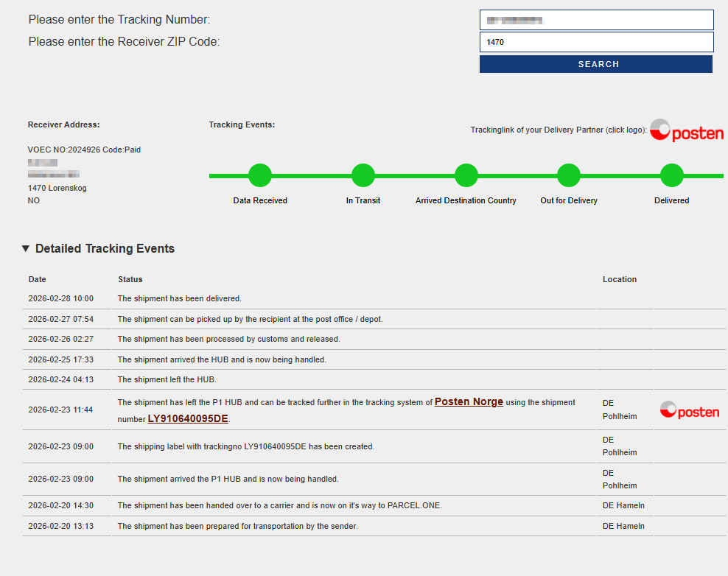This screenshot has height=576, width=728.
Task: Click the Data Received progress circle
Action: 260,175
